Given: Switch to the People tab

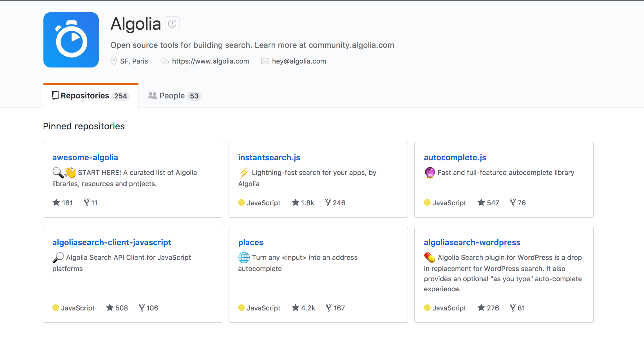Looking at the screenshot, I should [x=175, y=96].
